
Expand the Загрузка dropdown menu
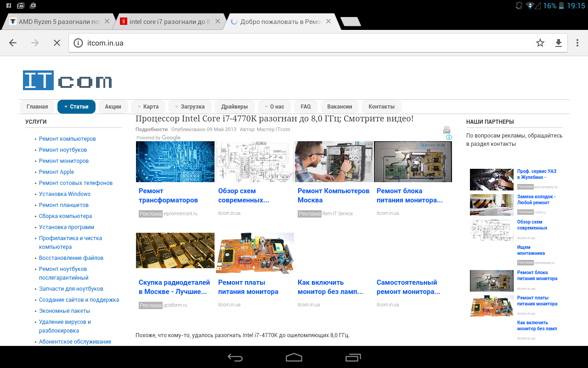click(x=190, y=107)
